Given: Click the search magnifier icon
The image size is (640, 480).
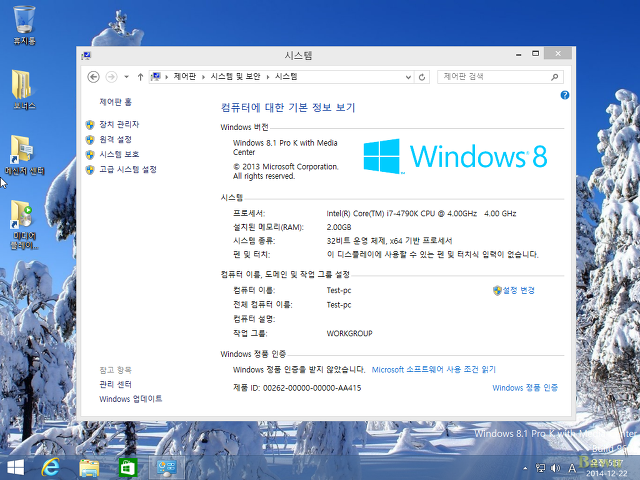Looking at the screenshot, I should pos(554,77).
